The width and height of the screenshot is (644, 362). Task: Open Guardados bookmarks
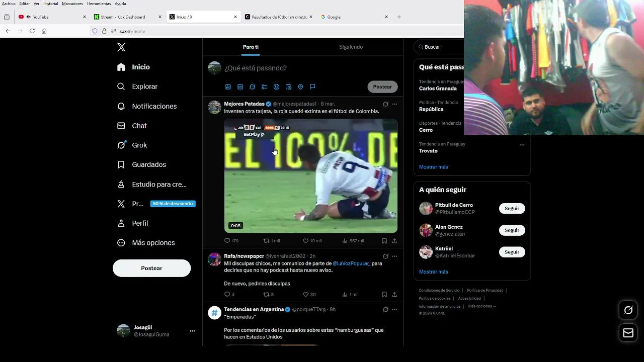point(141,164)
